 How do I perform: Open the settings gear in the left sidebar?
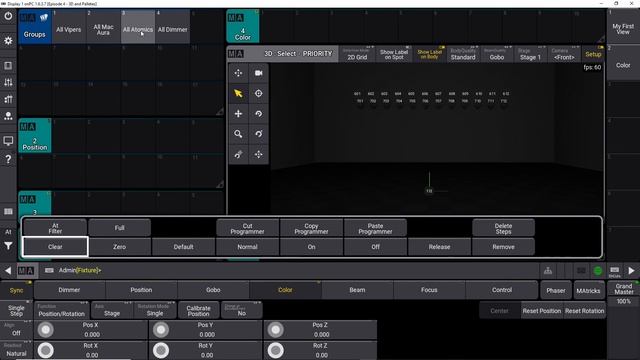click(8, 41)
